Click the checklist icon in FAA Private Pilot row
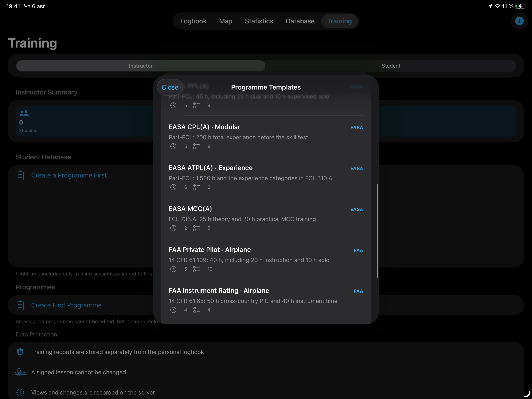532x399 pixels. coord(196,269)
